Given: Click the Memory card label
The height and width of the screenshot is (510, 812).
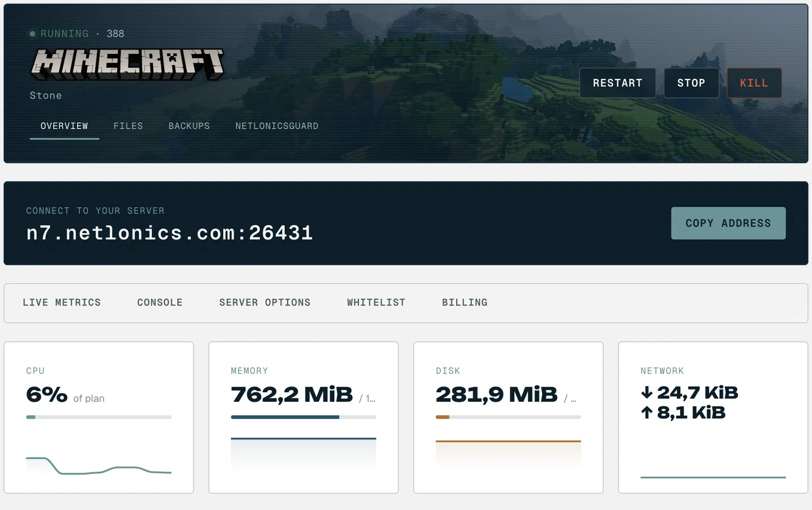Looking at the screenshot, I should [249, 371].
